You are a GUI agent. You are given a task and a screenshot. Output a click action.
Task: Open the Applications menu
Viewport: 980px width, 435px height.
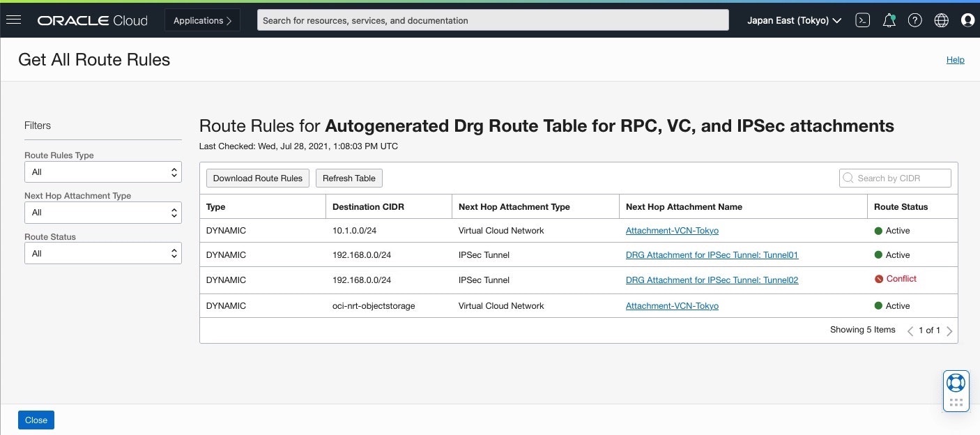[x=202, y=20]
